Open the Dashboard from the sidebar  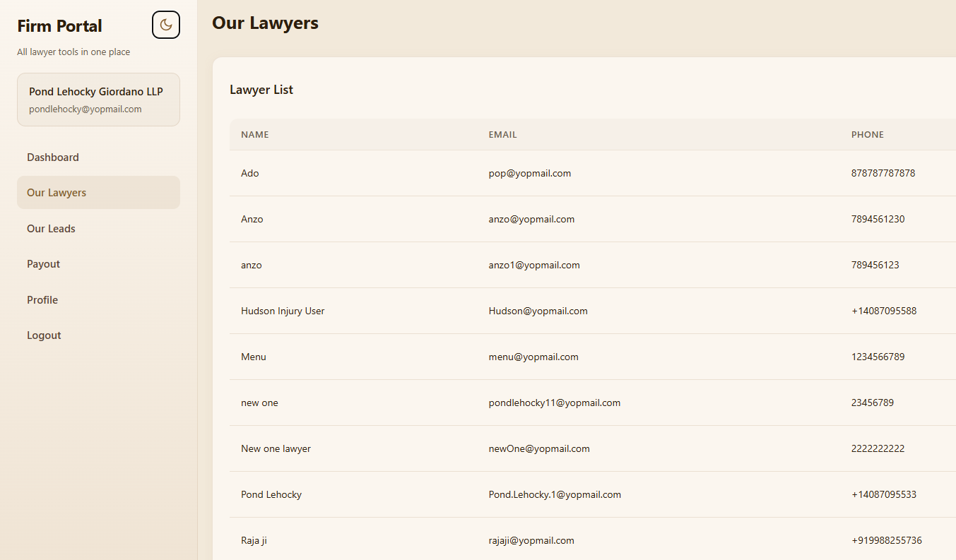point(52,157)
